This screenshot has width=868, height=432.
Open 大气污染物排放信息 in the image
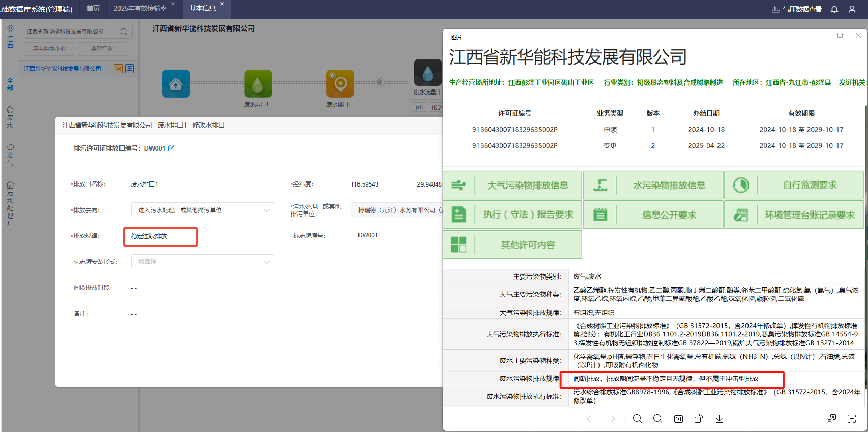pos(512,185)
